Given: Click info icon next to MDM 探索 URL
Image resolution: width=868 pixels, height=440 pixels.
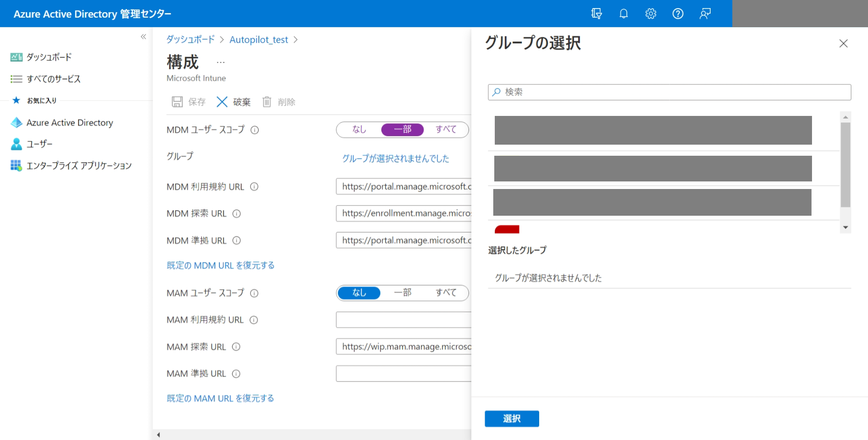Looking at the screenshot, I should pyautogui.click(x=237, y=214).
